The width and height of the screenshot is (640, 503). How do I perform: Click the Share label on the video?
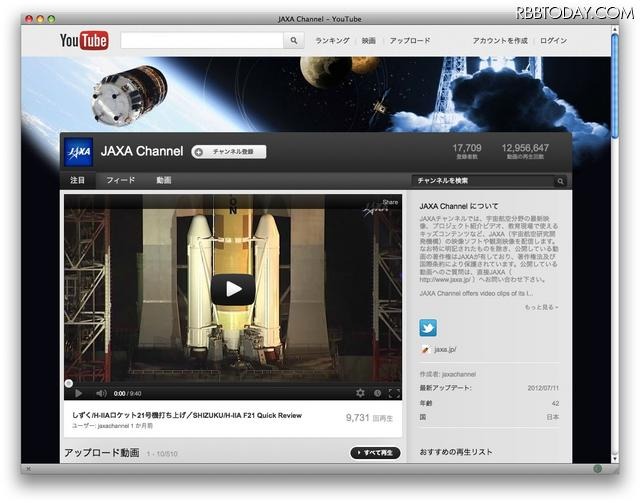390,202
